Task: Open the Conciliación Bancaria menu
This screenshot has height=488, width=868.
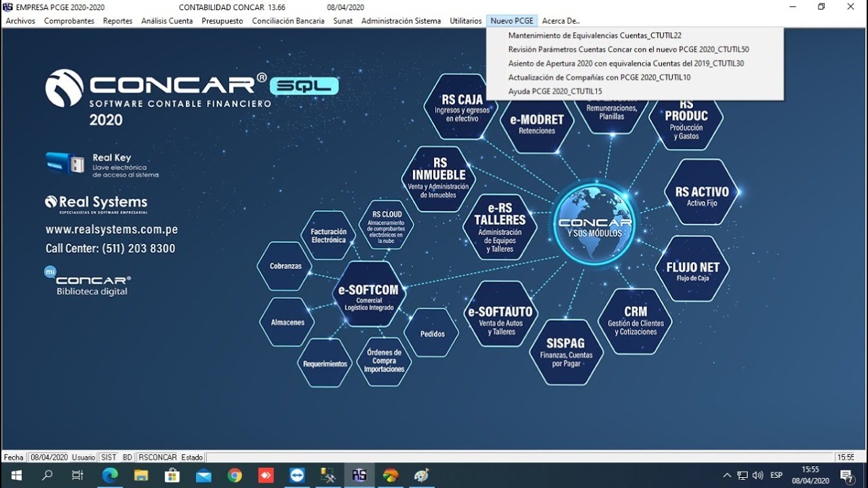Action: click(x=288, y=21)
